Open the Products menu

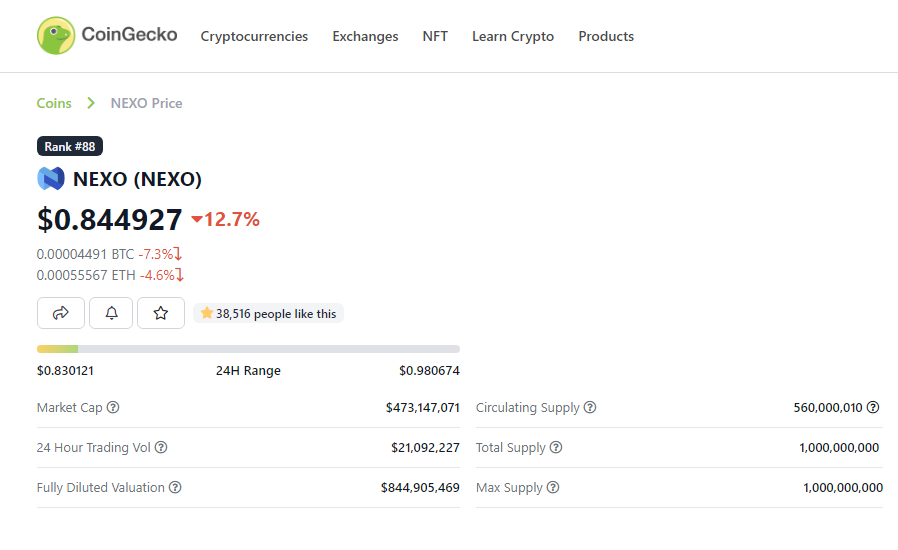click(x=606, y=36)
